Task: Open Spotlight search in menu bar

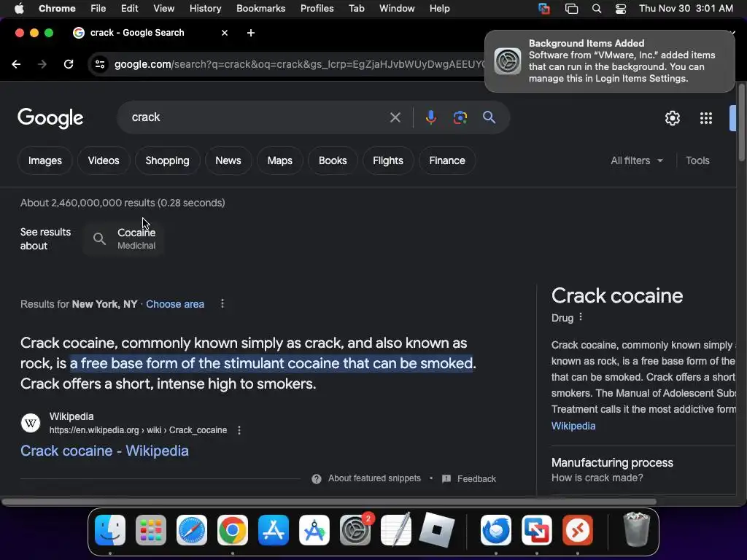Action: [597, 9]
